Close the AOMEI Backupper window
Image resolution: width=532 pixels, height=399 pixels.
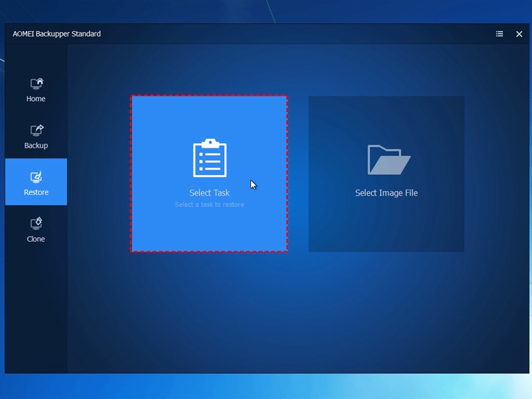pos(519,34)
